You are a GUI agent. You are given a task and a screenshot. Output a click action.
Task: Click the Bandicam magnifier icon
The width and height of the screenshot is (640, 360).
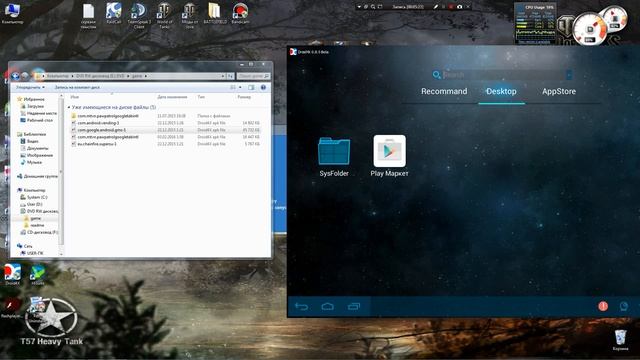[x=373, y=7]
